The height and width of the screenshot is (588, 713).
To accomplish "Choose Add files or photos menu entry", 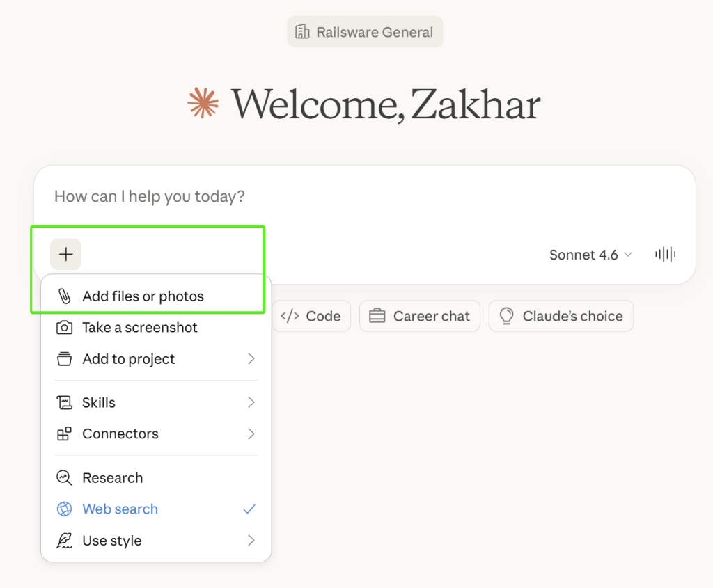I will [143, 295].
